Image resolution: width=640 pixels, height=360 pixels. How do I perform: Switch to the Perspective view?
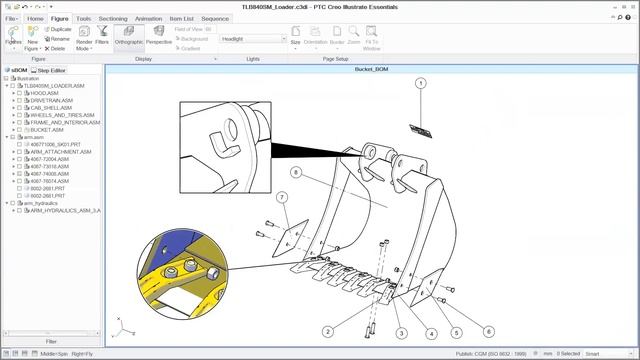tap(159, 35)
